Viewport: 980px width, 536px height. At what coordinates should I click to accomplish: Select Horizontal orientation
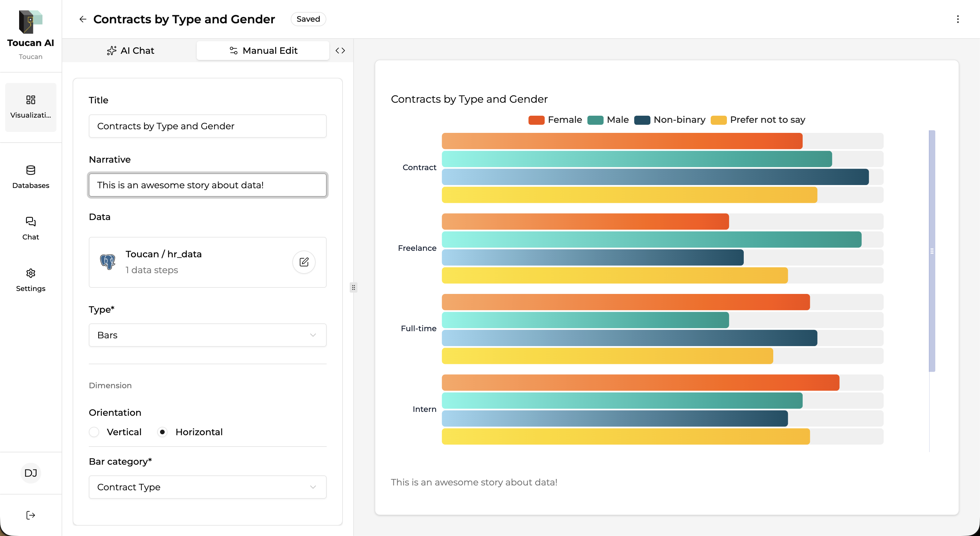coord(162,432)
